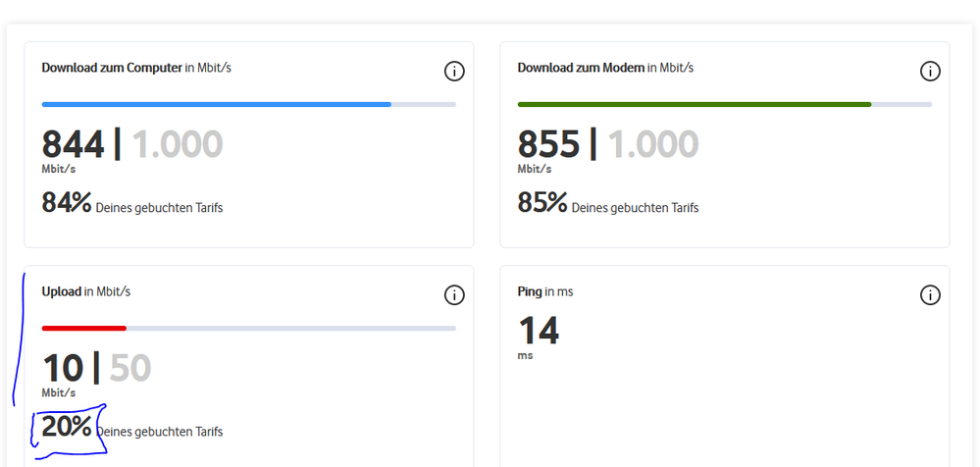Click the Ping in ms heading
The width and height of the screenshot is (980, 467).
pyautogui.click(x=545, y=291)
